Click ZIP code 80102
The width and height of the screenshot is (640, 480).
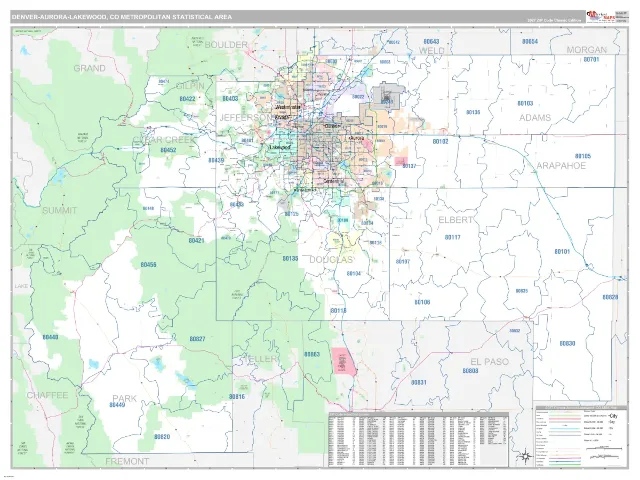440,142
